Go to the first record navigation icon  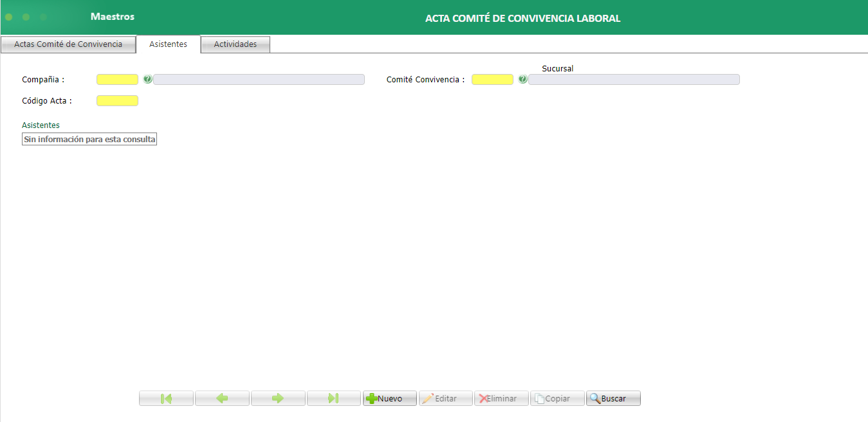pyautogui.click(x=165, y=398)
